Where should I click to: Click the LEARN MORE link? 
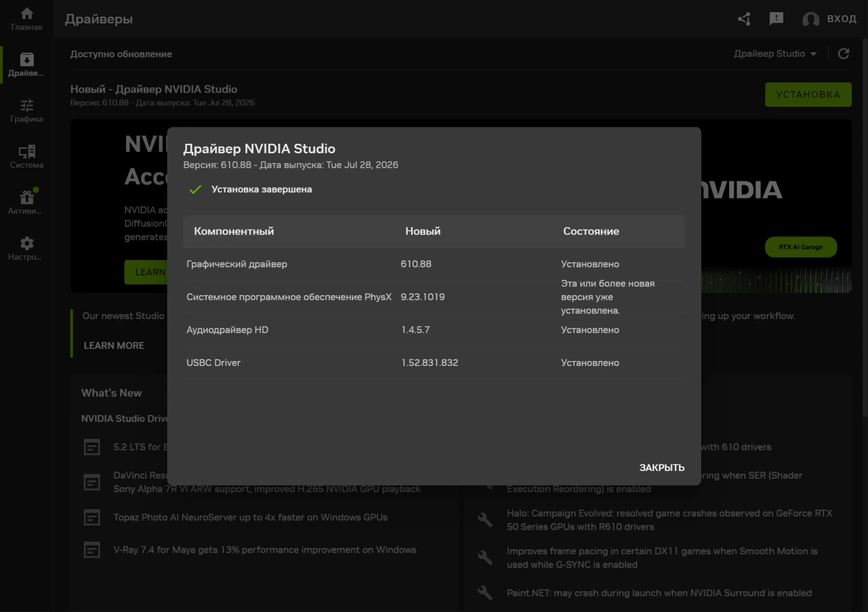(114, 346)
